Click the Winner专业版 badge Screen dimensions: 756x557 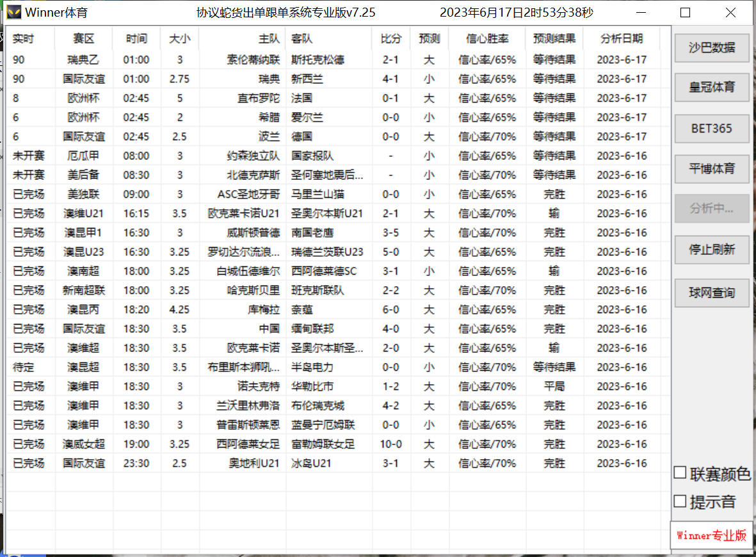click(x=711, y=535)
